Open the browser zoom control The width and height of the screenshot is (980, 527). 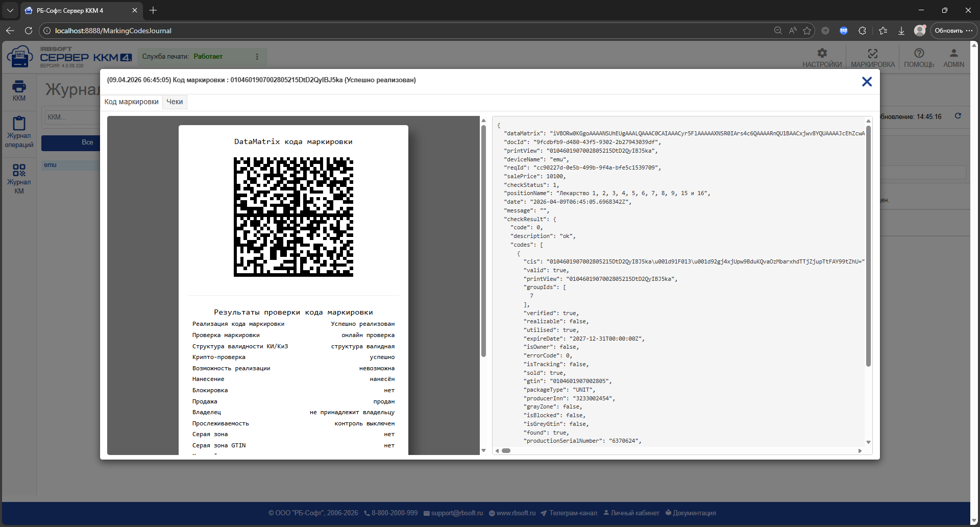pyautogui.click(x=778, y=31)
